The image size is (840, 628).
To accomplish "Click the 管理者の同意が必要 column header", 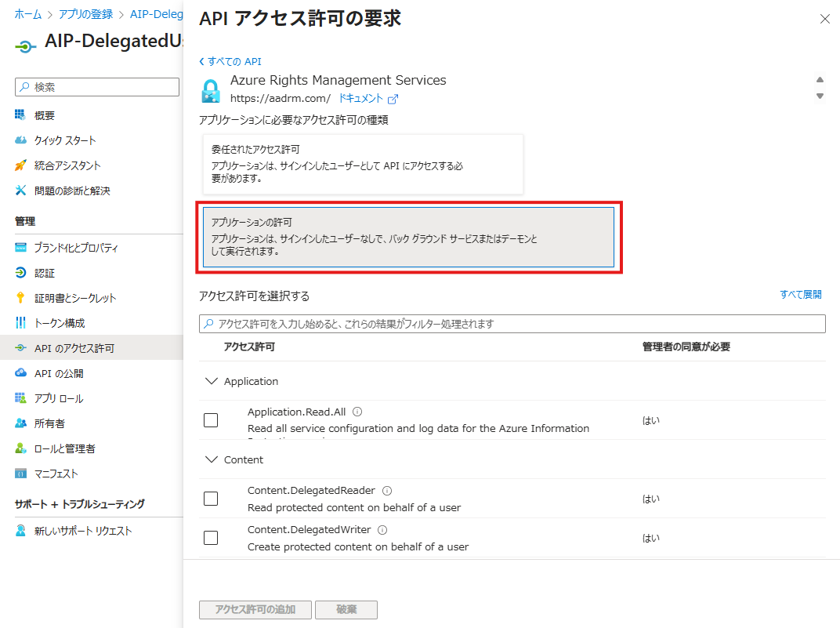I will 686,347.
